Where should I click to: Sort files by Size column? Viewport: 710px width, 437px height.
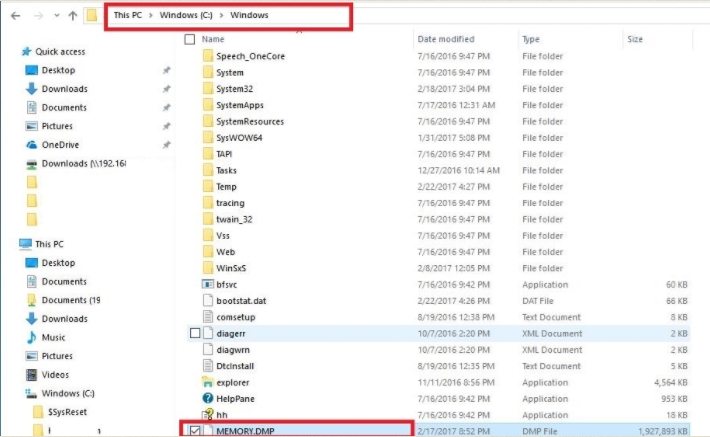click(x=635, y=39)
